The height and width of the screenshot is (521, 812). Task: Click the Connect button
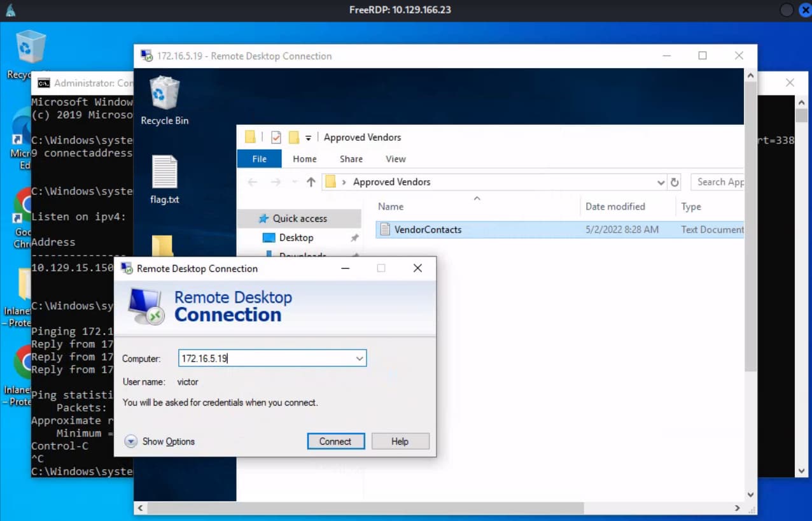tap(335, 441)
